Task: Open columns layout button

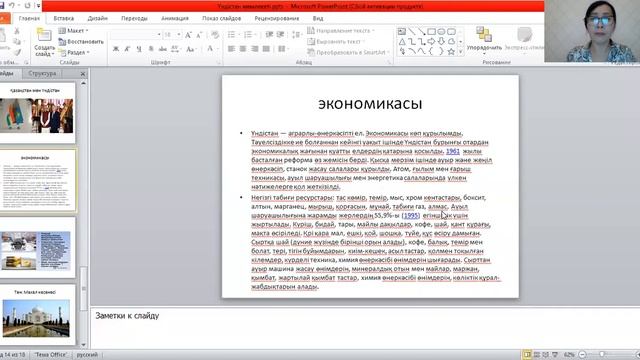Action: [x=283, y=49]
